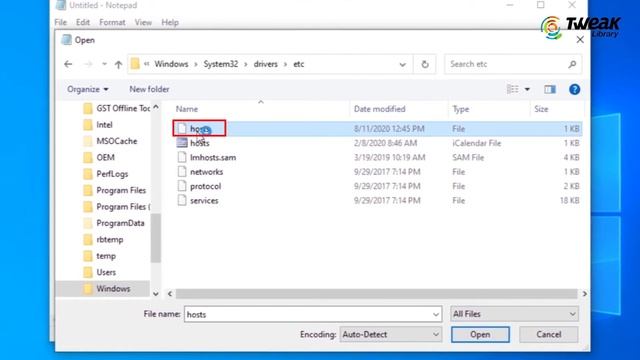
Task: Open Notepad's View menu
Action: [143, 22]
